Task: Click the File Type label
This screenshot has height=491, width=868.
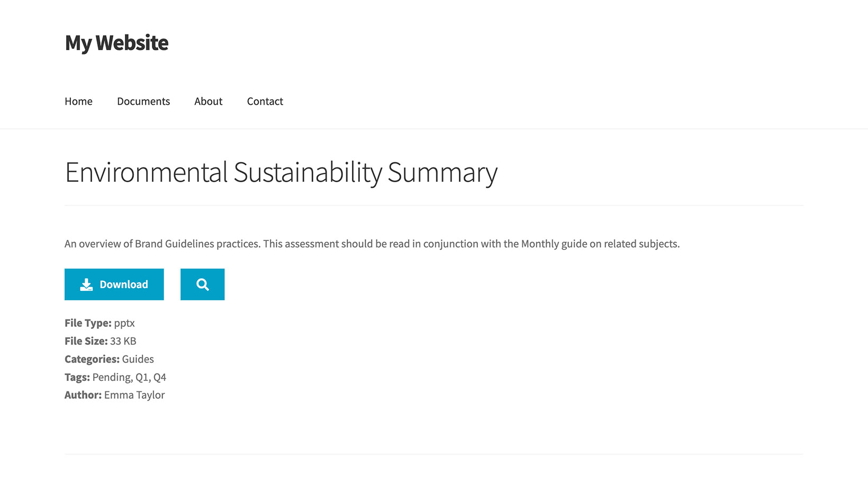Action: (88, 323)
